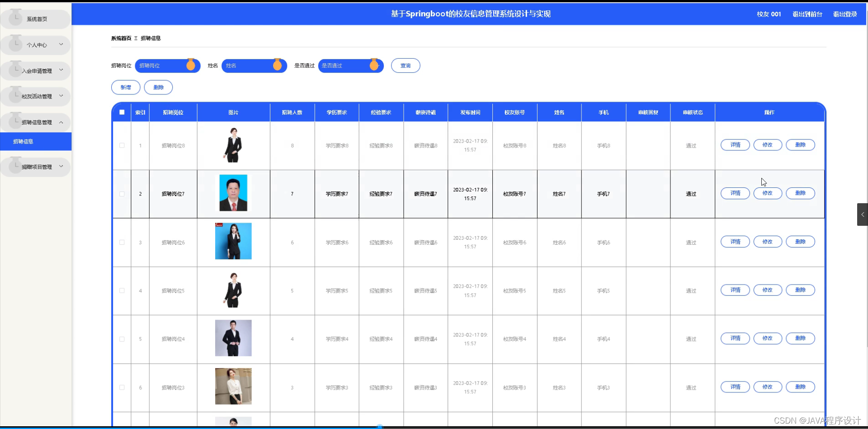Click 修改 for 招聘岗位3 row
This screenshot has height=429, width=868.
768,387
